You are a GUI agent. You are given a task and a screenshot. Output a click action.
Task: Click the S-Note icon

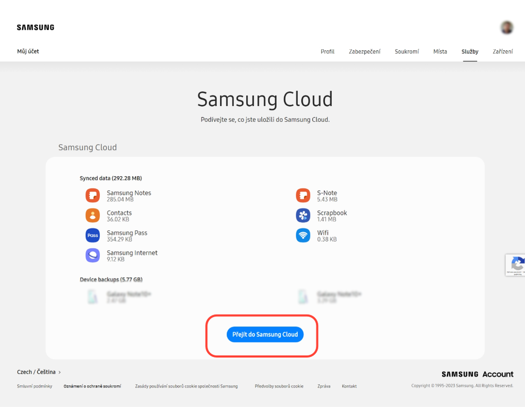point(303,196)
